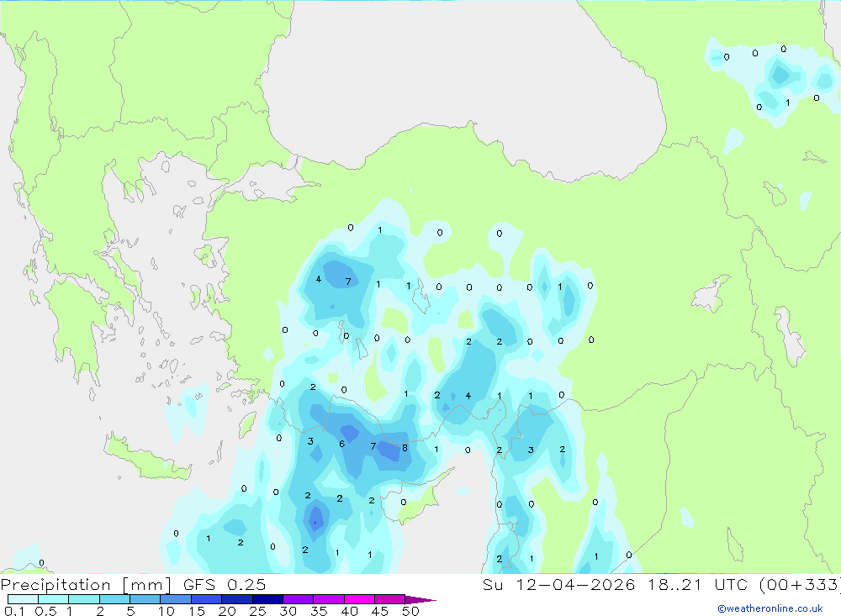Select the 2–5 mm legend color swatch
Screen dimensions: 841x616
click(x=114, y=599)
